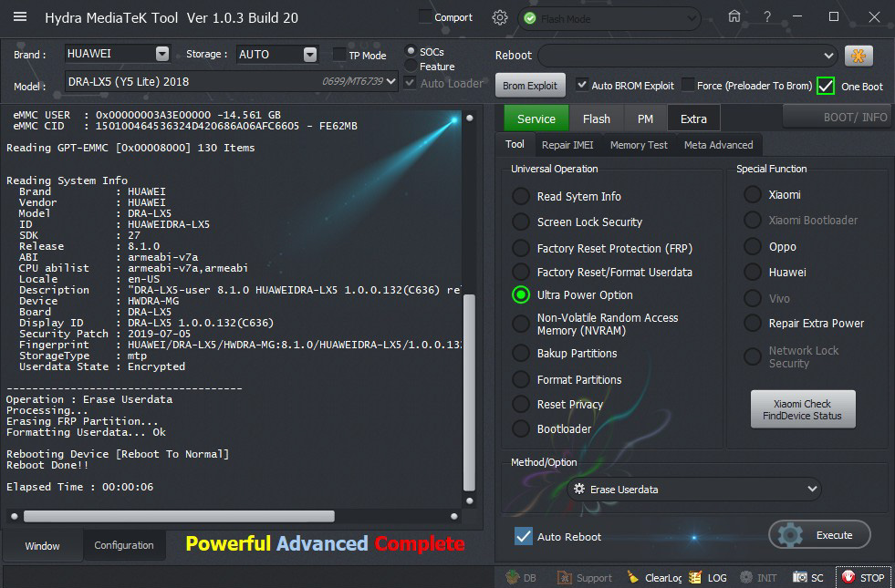
Task: Open the BOOT/ INFO button
Action: [x=838, y=118]
